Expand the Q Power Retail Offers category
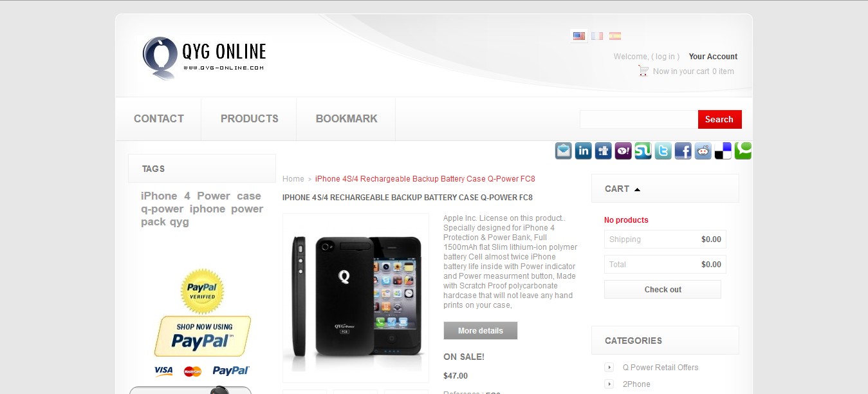The width and height of the screenshot is (868, 394). pyautogui.click(x=609, y=368)
